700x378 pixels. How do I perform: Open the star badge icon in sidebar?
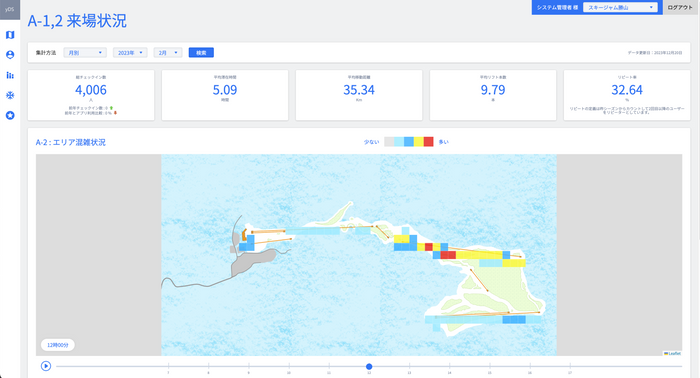pos(10,116)
